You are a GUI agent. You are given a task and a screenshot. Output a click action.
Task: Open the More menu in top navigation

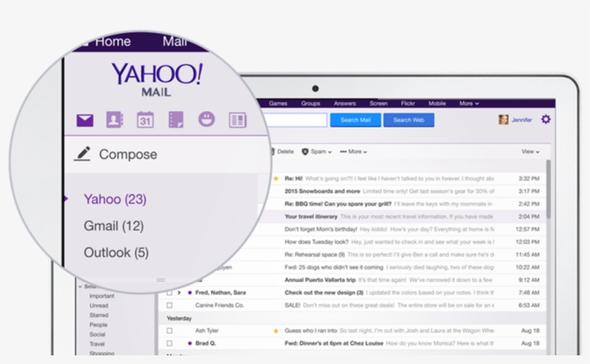coord(469,104)
